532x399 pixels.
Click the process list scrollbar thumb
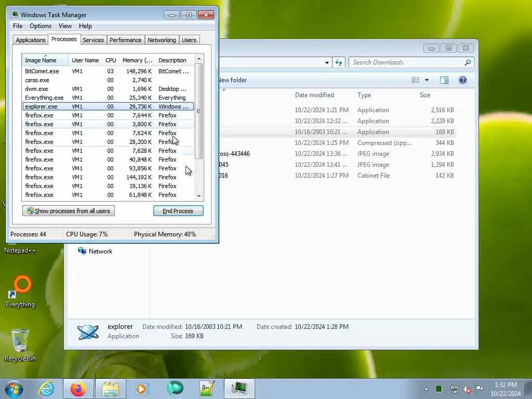click(x=199, y=111)
